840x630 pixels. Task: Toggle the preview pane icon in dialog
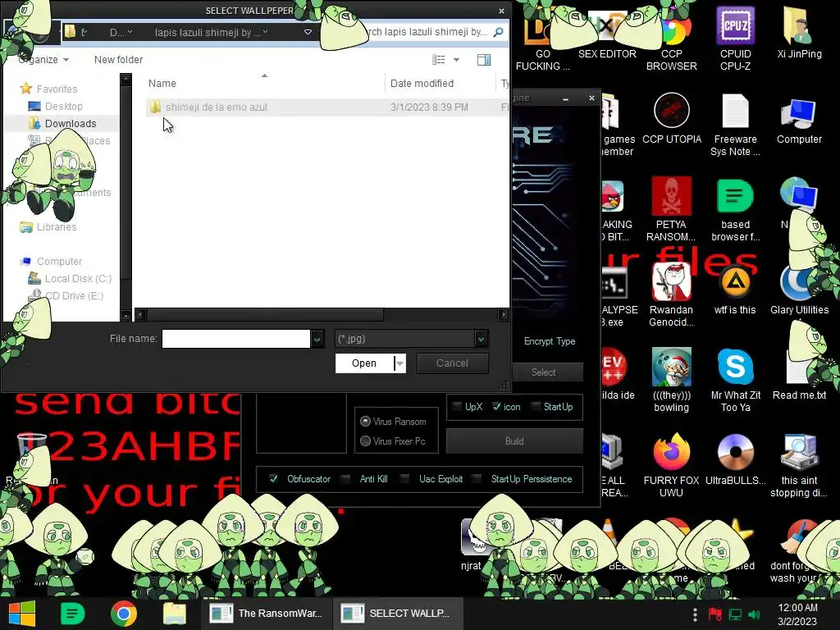coord(484,59)
